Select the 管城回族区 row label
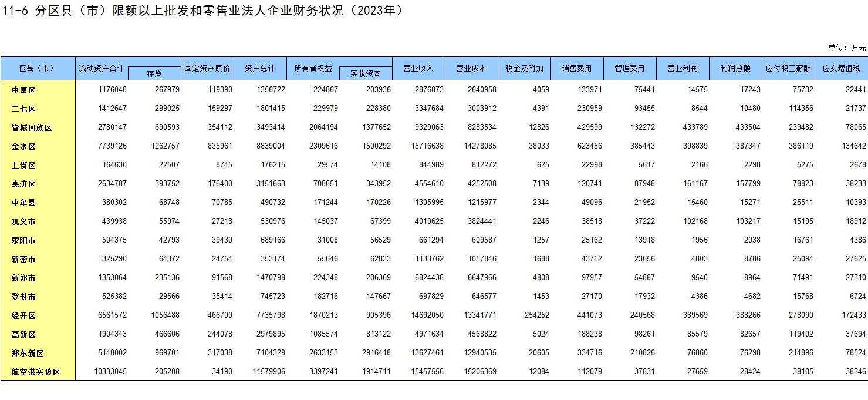 (x=32, y=127)
